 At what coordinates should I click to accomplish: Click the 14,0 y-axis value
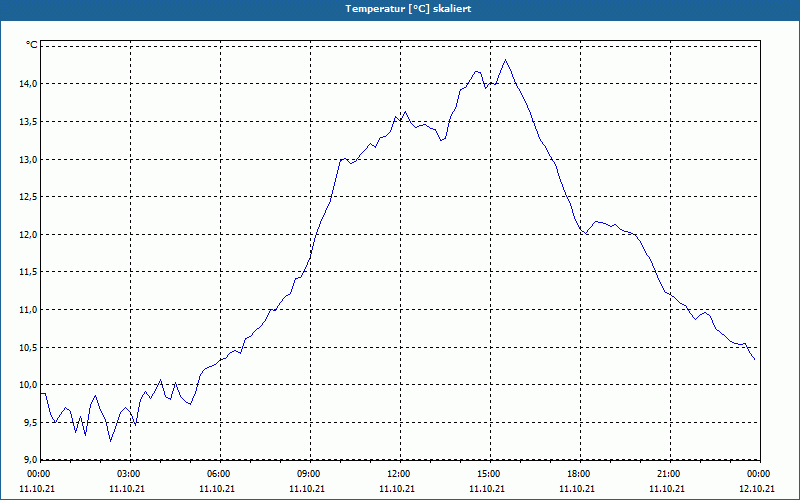click(29, 84)
